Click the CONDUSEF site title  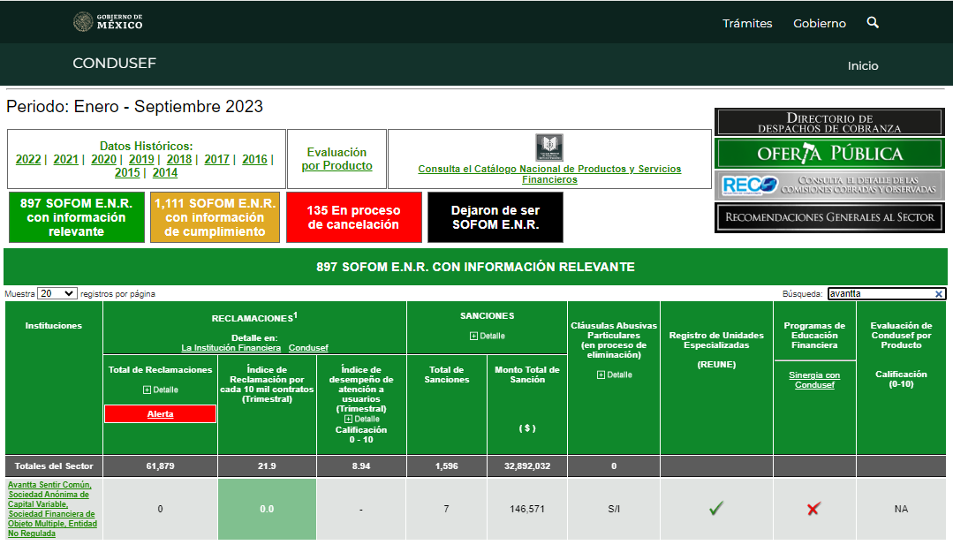point(114,64)
